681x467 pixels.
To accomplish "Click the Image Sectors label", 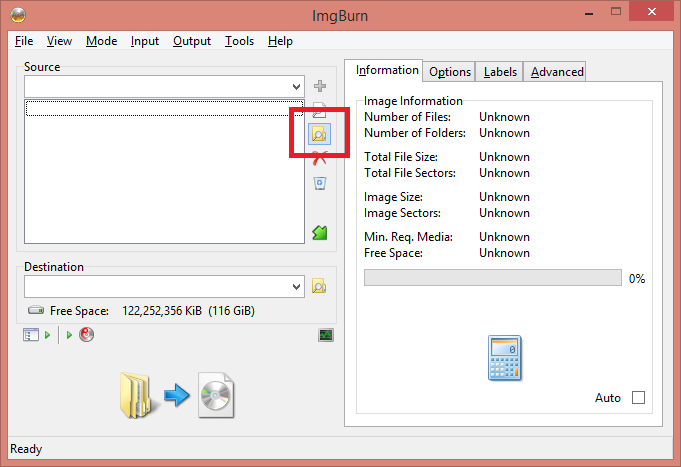I will point(402,213).
